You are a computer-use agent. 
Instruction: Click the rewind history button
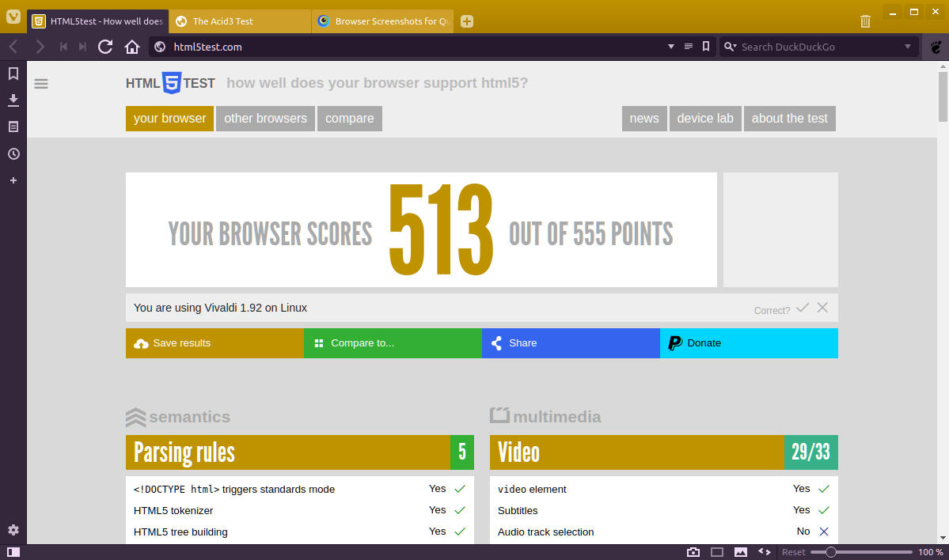pos(63,47)
